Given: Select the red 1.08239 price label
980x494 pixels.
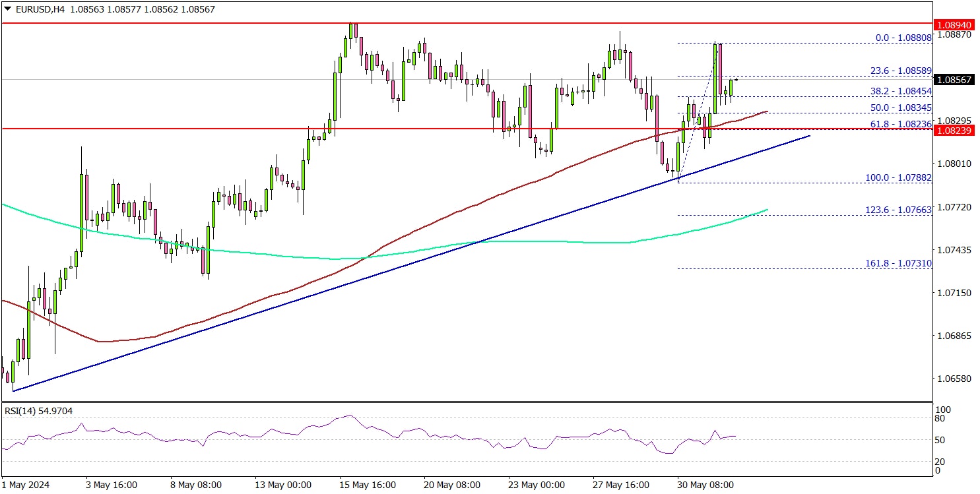Looking at the screenshot, I should tap(956, 131).
